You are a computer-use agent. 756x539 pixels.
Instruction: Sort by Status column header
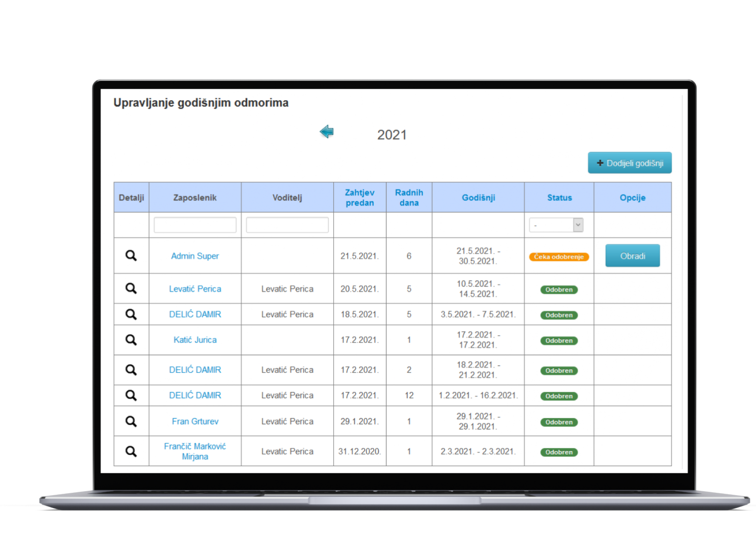coord(559,197)
